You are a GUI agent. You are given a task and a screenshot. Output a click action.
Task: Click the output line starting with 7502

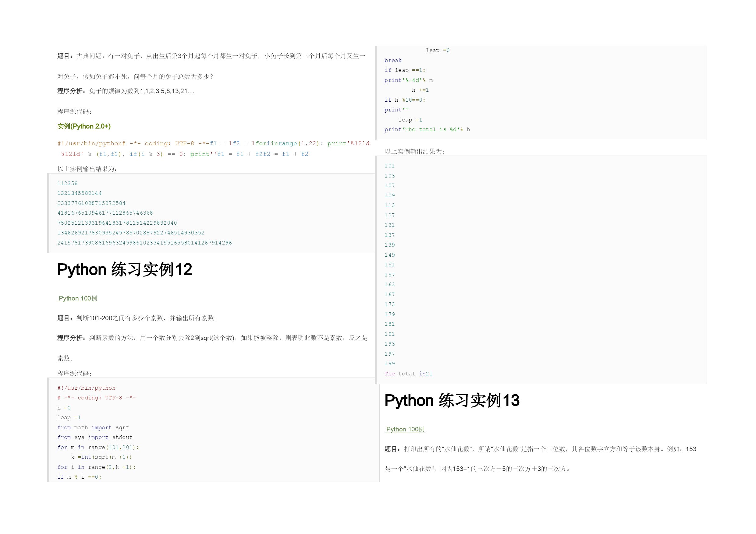pyautogui.click(x=117, y=223)
